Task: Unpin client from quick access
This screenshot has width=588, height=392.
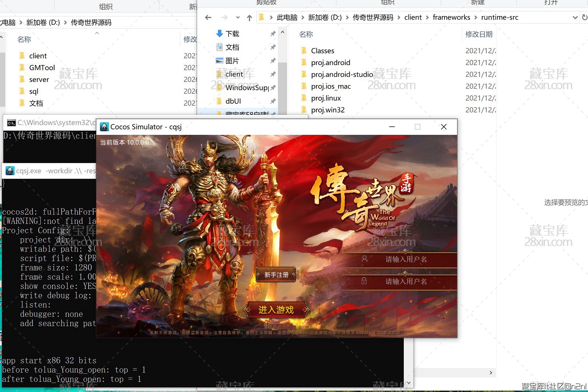Action: [273, 74]
